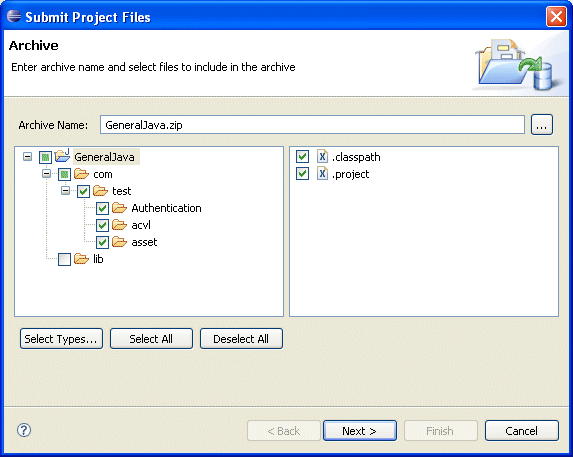Collapse the test tree node
Screen dimensions: 573x457
click(65, 190)
